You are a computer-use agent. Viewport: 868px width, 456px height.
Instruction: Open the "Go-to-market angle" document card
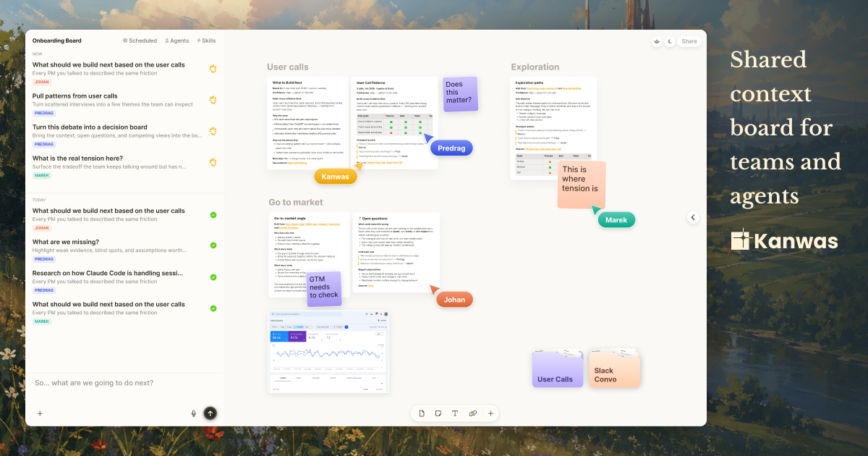click(309, 254)
